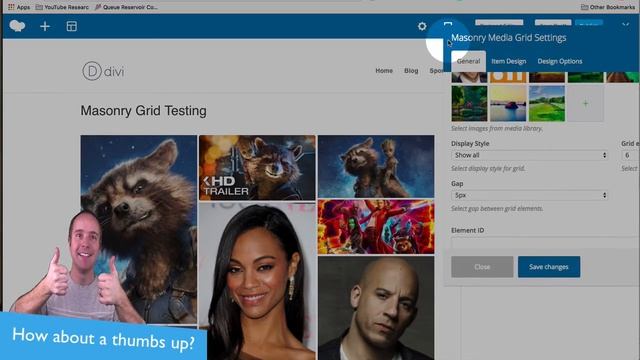This screenshot has width=640, height=360.
Task: Open the Gap dropdown
Action: pos(529,195)
